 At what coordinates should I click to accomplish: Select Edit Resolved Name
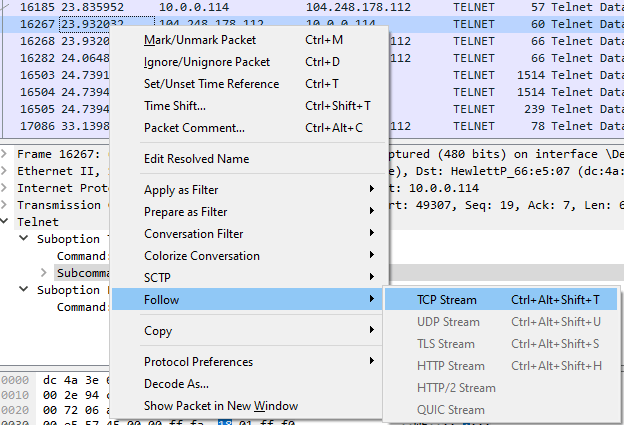point(196,159)
